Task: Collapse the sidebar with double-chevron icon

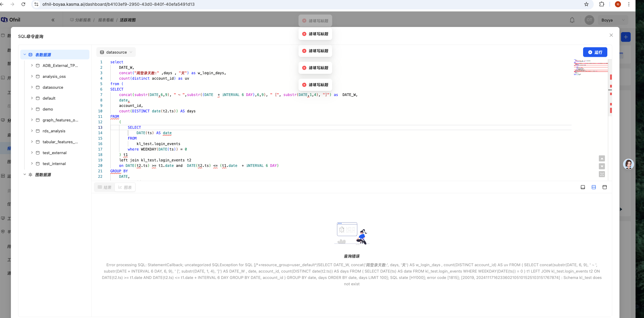Action: (53, 20)
